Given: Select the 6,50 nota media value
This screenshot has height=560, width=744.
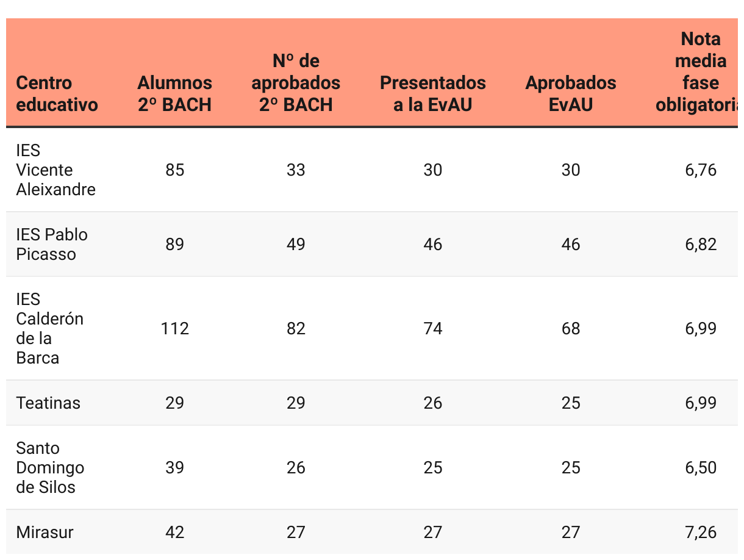Looking at the screenshot, I should [x=701, y=468].
